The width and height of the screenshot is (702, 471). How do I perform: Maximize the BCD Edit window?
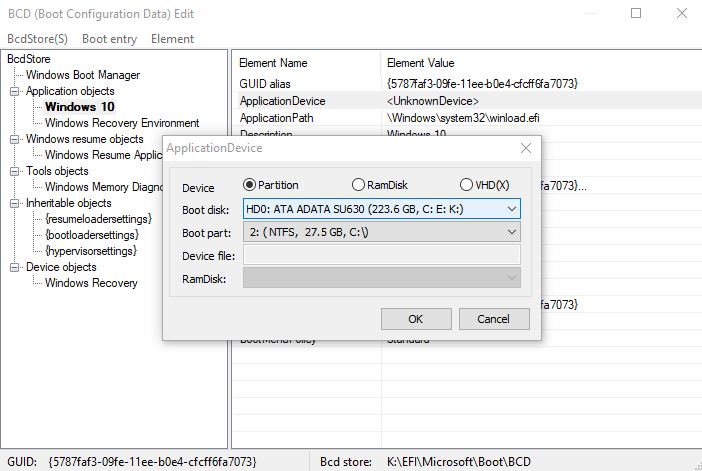coord(637,13)
